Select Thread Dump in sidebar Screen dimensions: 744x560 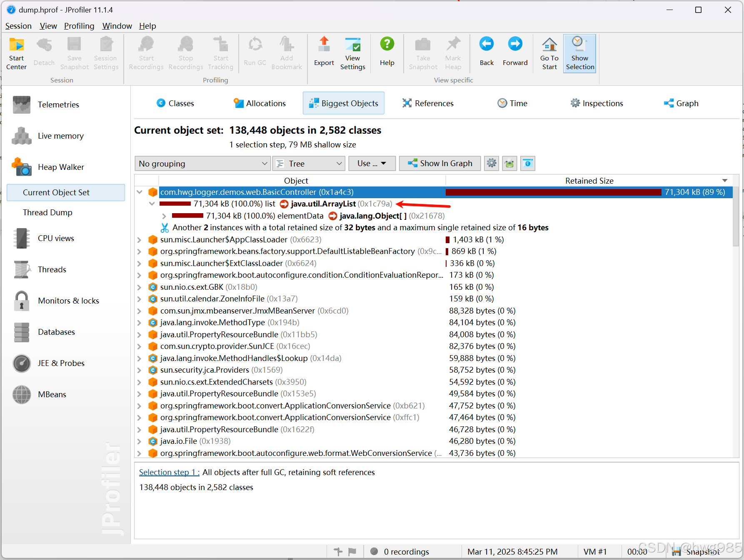(x=47, y=212)
